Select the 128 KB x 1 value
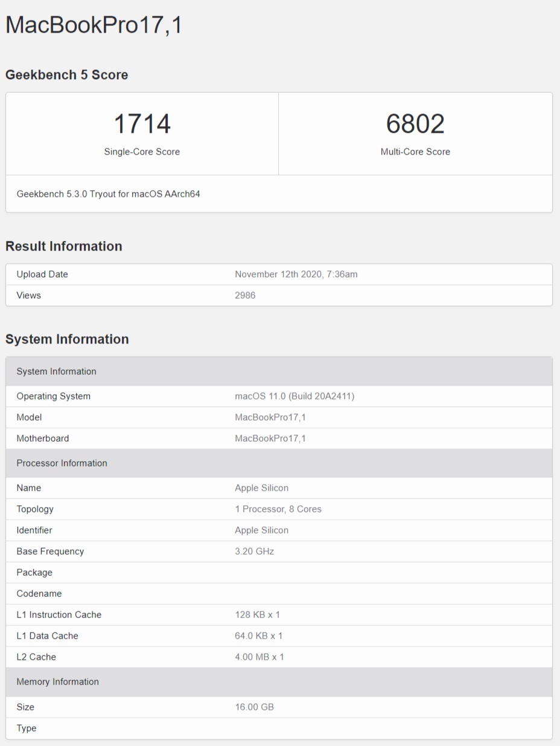560x746 pixels. [258, 614]
